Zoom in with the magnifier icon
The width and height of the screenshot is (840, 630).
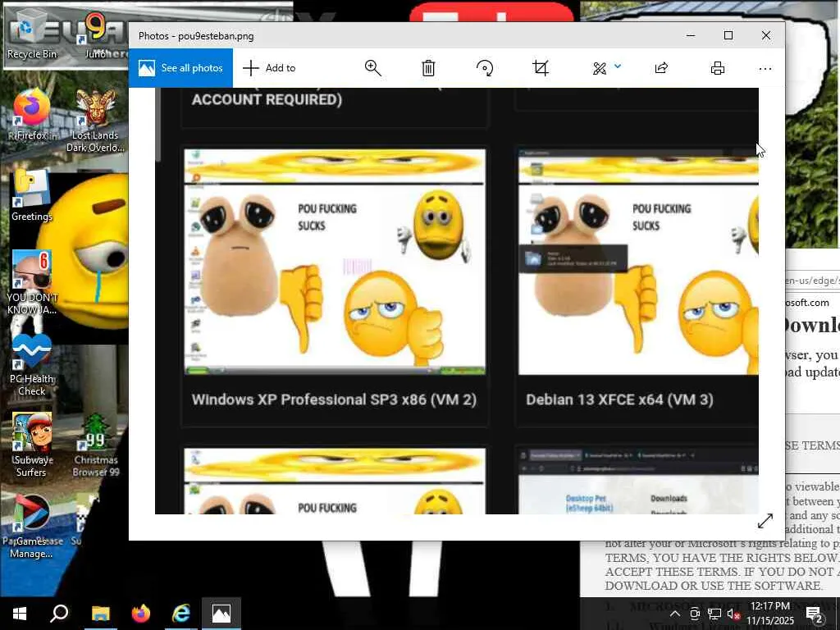coord(373,68)
